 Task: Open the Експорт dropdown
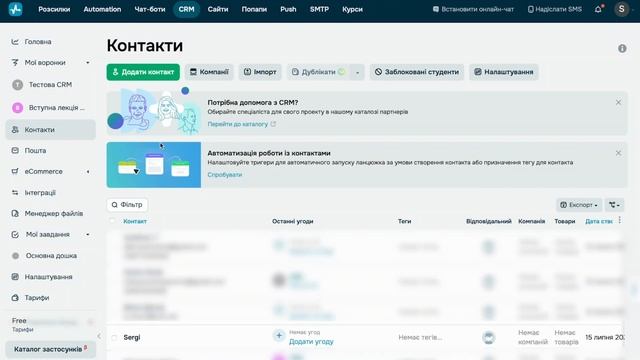coord(579,205)
